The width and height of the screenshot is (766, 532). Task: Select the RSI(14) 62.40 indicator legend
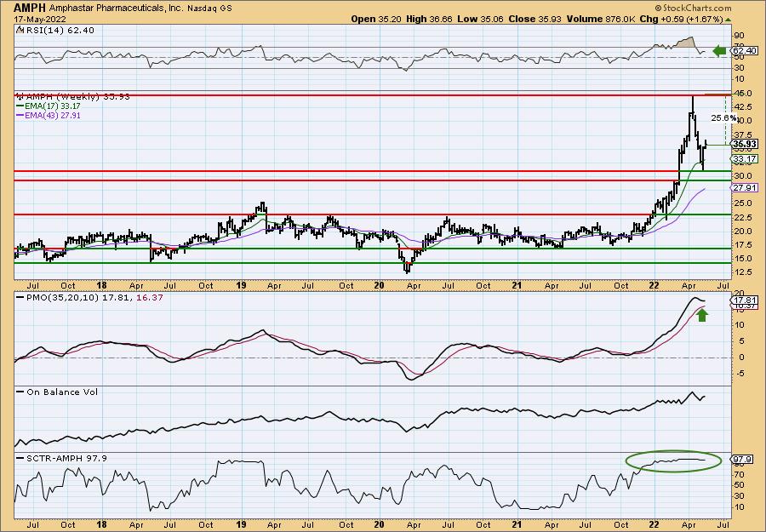(x=55, y=31)
